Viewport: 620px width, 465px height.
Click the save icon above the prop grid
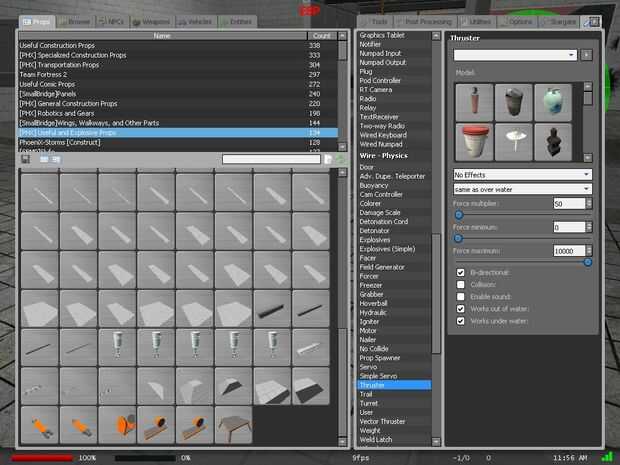tap(25, 159)
